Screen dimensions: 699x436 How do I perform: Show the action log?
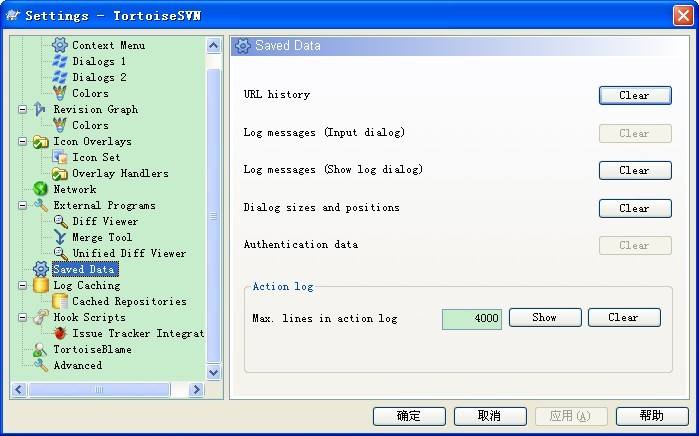[x=545, y=317]
